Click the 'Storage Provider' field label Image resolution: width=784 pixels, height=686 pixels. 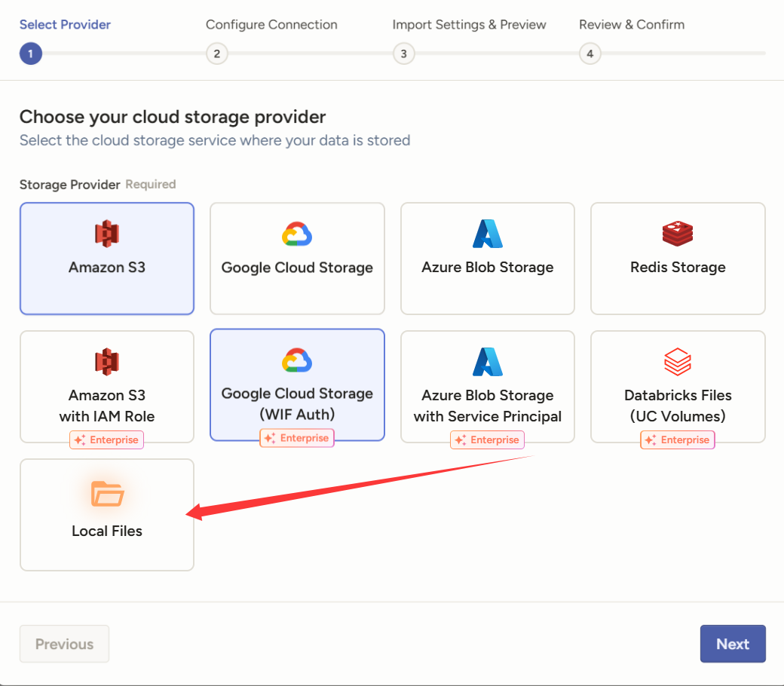[70, 185]
